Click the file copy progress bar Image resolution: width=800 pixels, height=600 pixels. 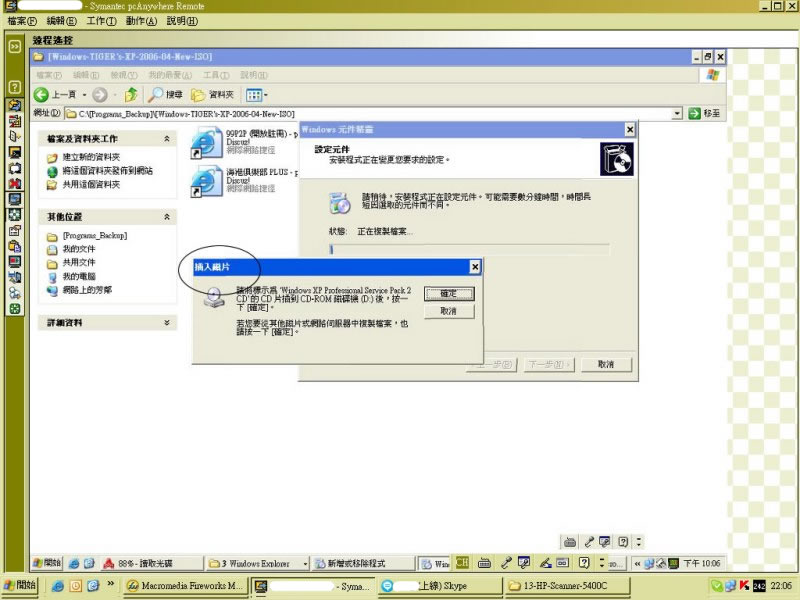[469, 249]
